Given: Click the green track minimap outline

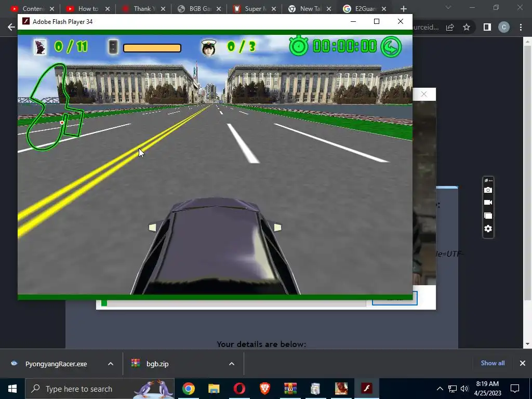Looking at the screenshot, I should (55, 107).
